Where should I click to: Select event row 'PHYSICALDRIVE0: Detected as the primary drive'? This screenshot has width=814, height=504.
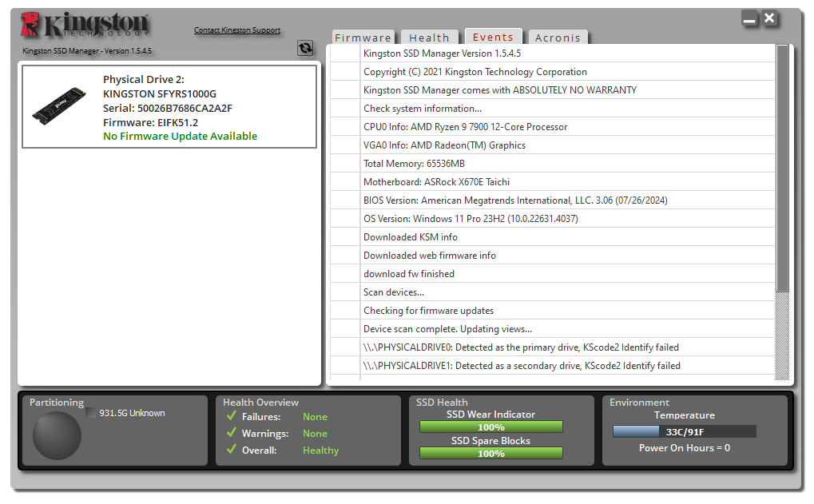click(552, 347)
